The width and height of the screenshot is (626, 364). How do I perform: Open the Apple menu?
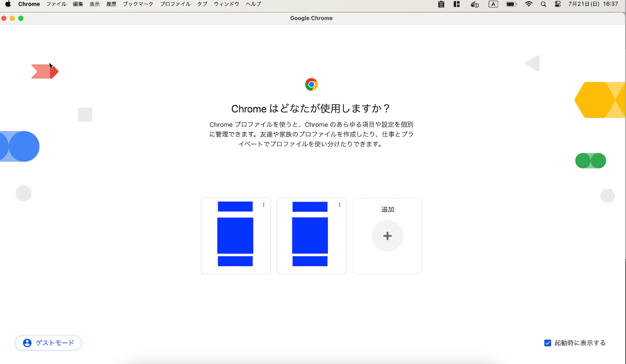[8, 4]
